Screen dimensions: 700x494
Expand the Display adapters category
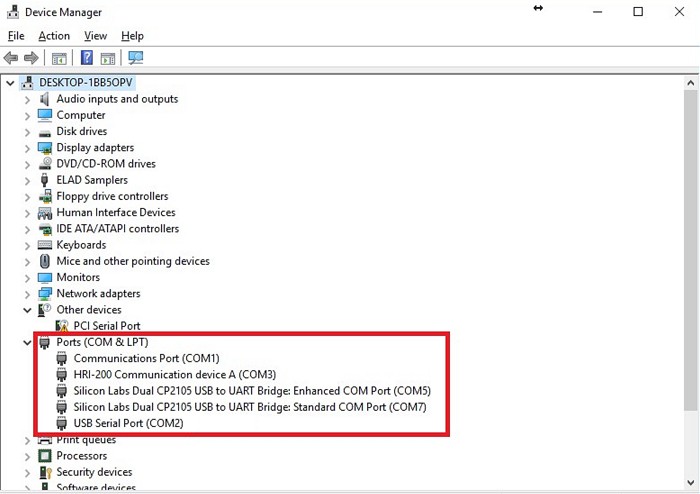(x=28, y=148)
